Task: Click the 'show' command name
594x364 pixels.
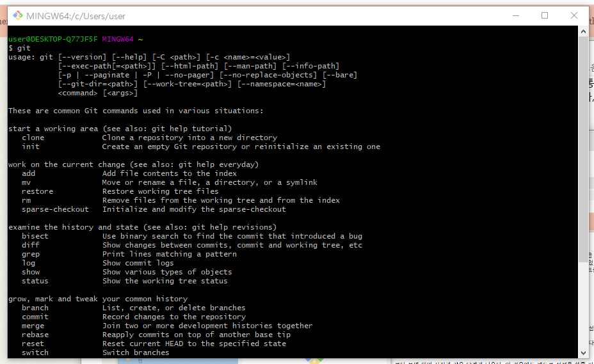Action: point(31,272)
